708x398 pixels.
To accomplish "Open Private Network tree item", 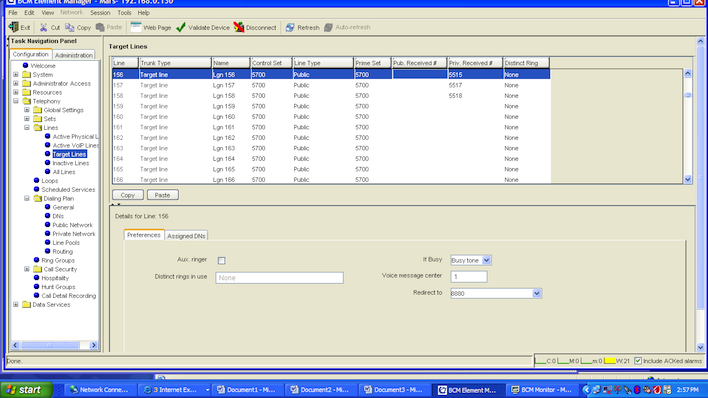I will pyautogui.click(x=74, y=234).
